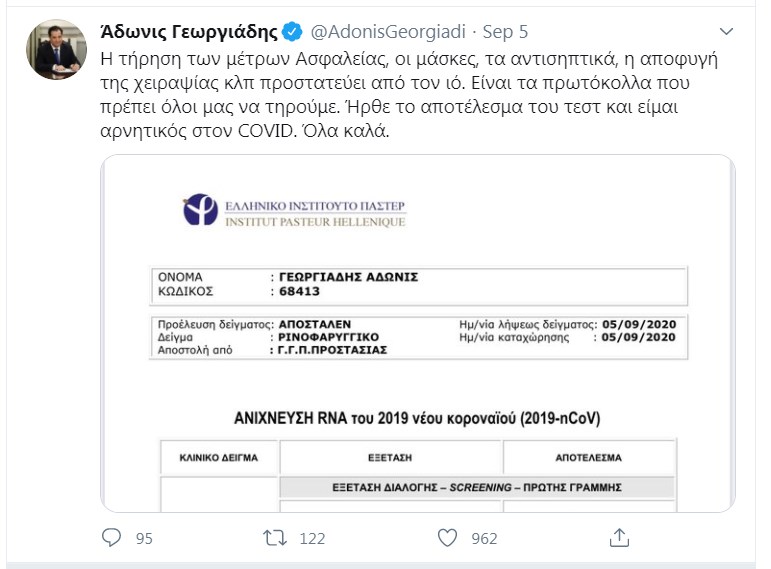Click the sample date 05/09/2020
This screenshot has width=771, height=569.
coord(639,324)
